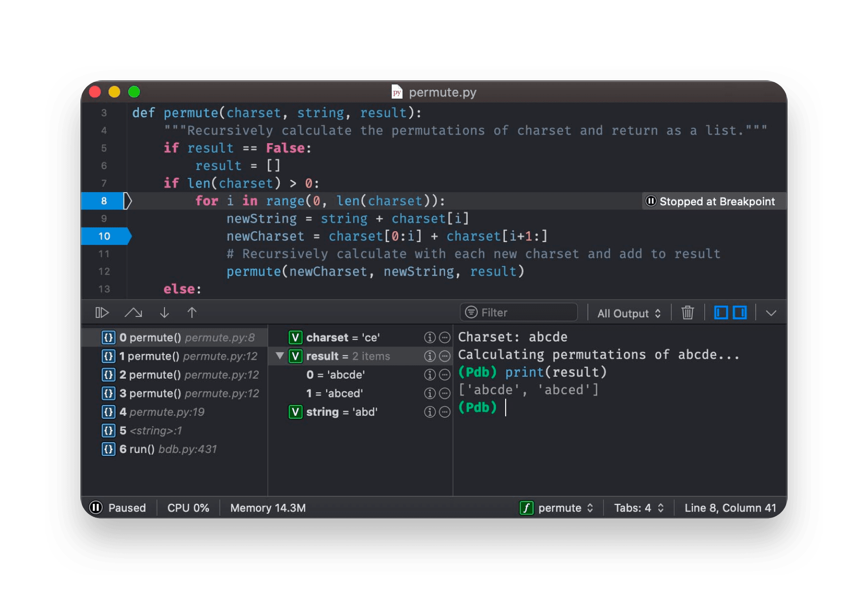Click the step out up-arrow icon
The image size is (868, 599).
point(192,312)
